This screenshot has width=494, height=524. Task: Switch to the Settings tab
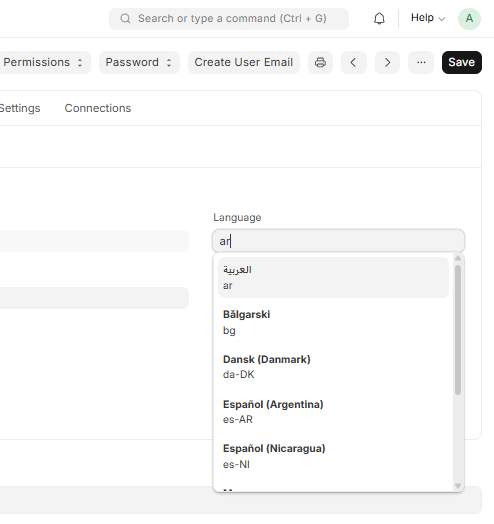pos(20,108)
